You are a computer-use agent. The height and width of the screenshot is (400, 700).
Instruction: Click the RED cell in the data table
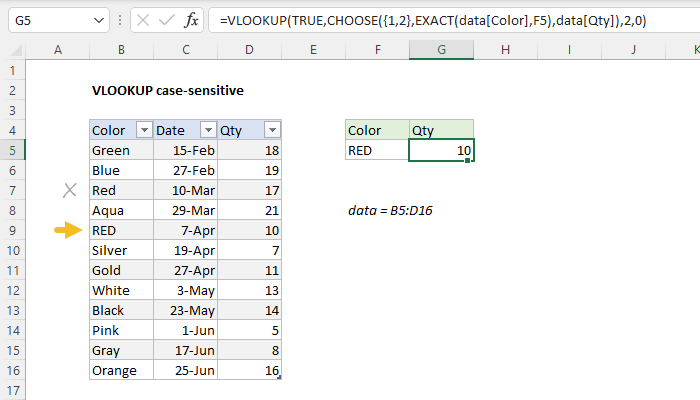[121, 230]
